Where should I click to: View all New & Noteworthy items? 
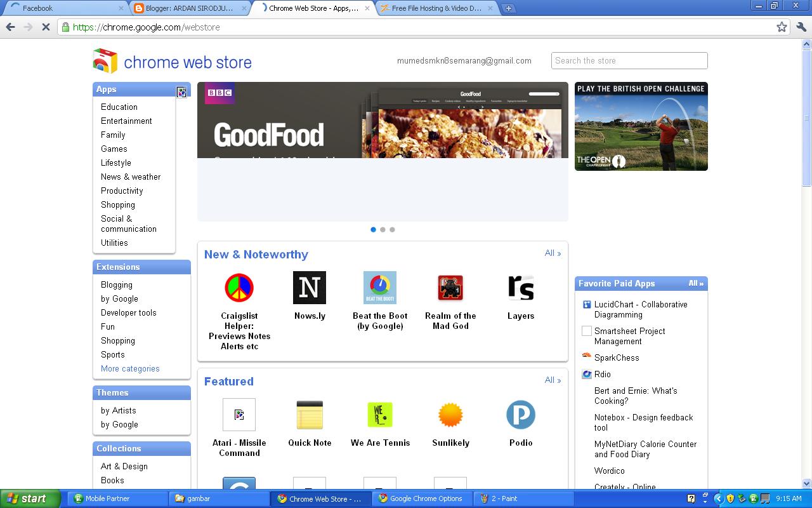(x=553, y=253)
